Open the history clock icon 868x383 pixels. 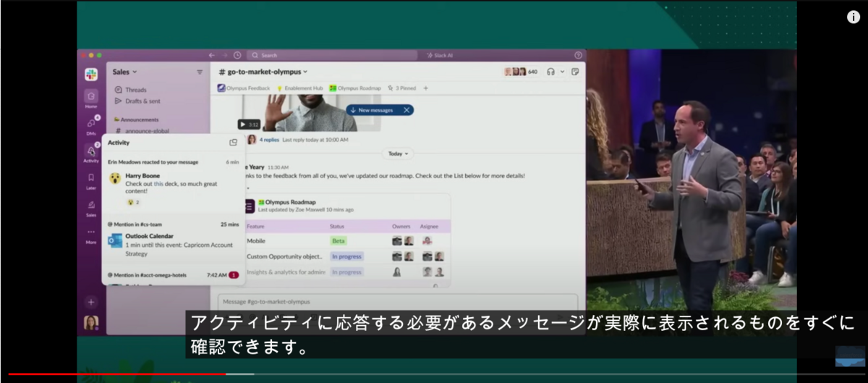tap(237, 55)
